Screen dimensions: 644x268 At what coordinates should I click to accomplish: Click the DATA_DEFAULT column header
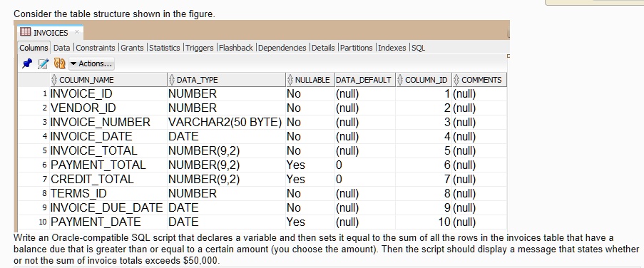coord(364,80)
